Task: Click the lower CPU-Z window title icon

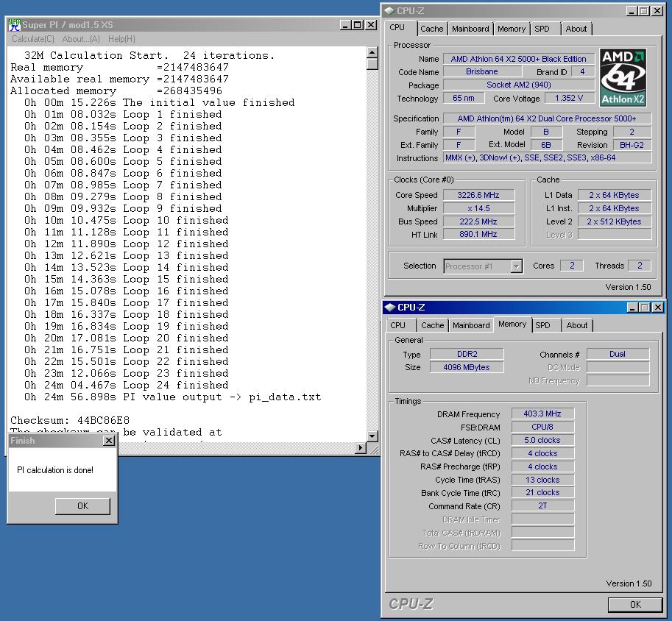Action: [x=389, y=308]
